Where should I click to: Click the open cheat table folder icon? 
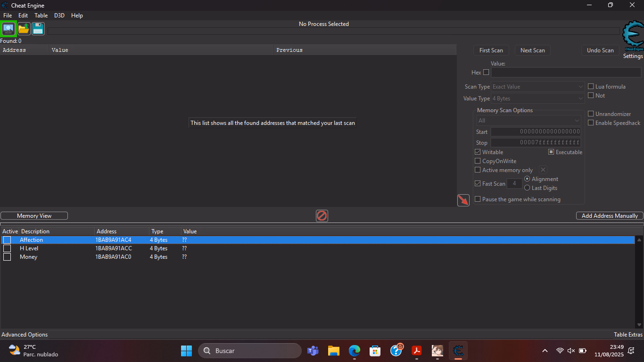tap(24, 29)
